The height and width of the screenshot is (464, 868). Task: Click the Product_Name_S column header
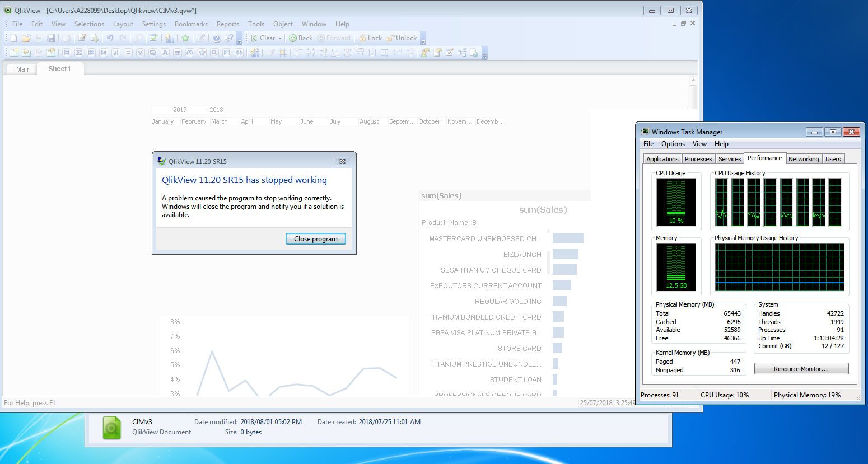(449, 222)
